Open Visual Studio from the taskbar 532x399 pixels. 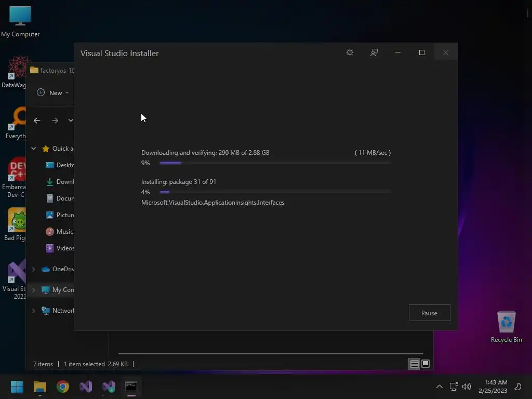[x=86, y=387]
